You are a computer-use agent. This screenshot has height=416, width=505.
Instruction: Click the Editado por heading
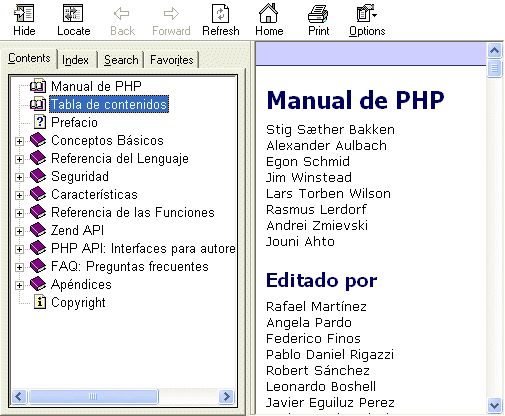pos(321,281)
